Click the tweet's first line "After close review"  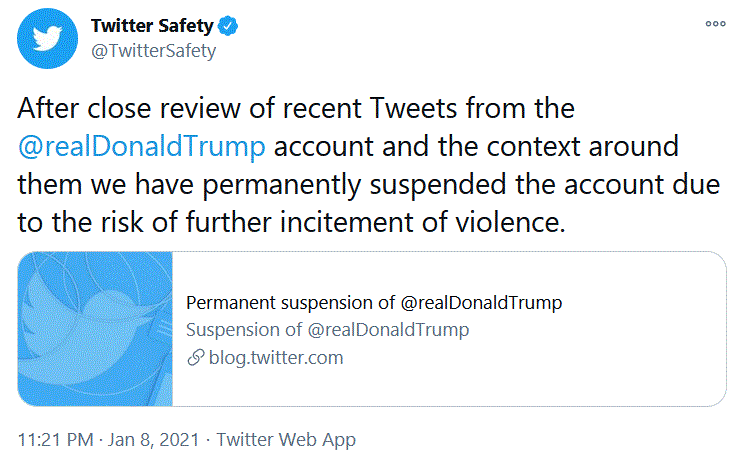click(110, 105)
